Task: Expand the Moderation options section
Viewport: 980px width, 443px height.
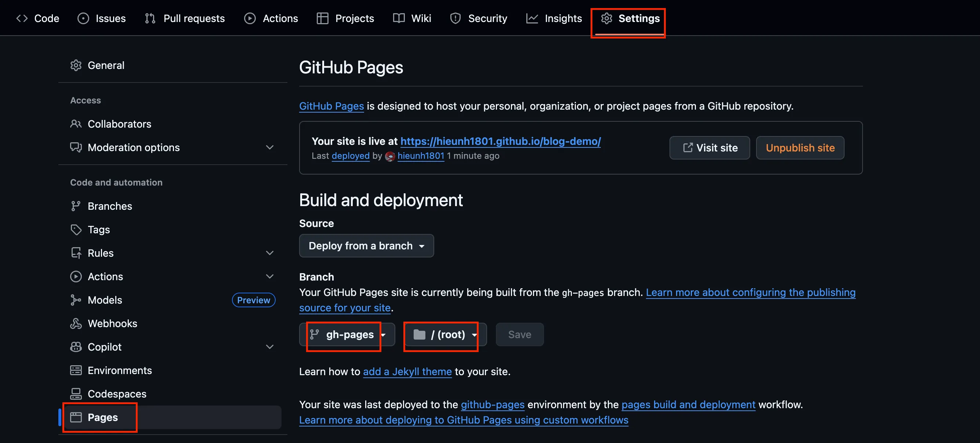Action: [x=270, y=147]
